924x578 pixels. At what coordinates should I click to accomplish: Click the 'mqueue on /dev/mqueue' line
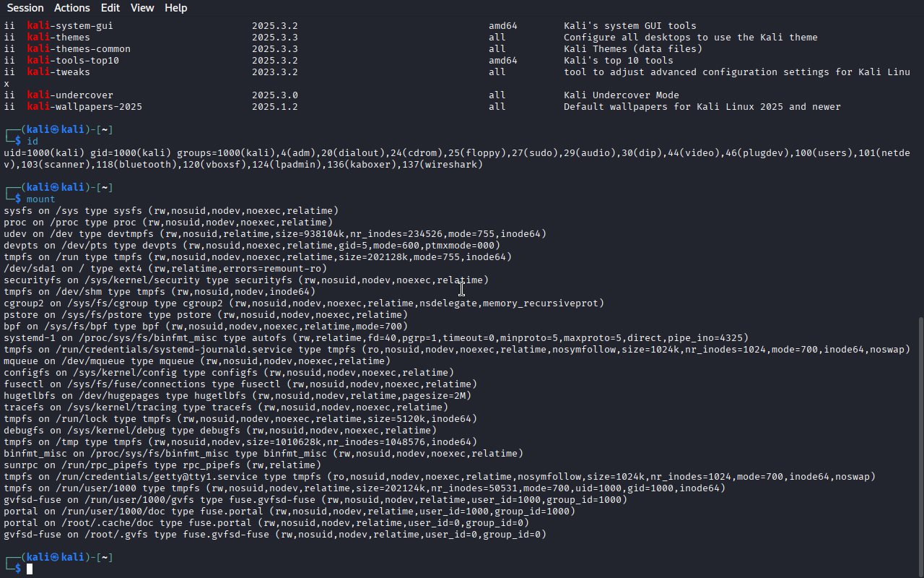197,361
